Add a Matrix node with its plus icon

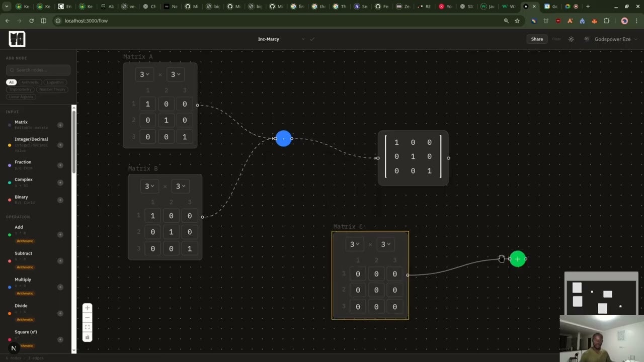60,125
